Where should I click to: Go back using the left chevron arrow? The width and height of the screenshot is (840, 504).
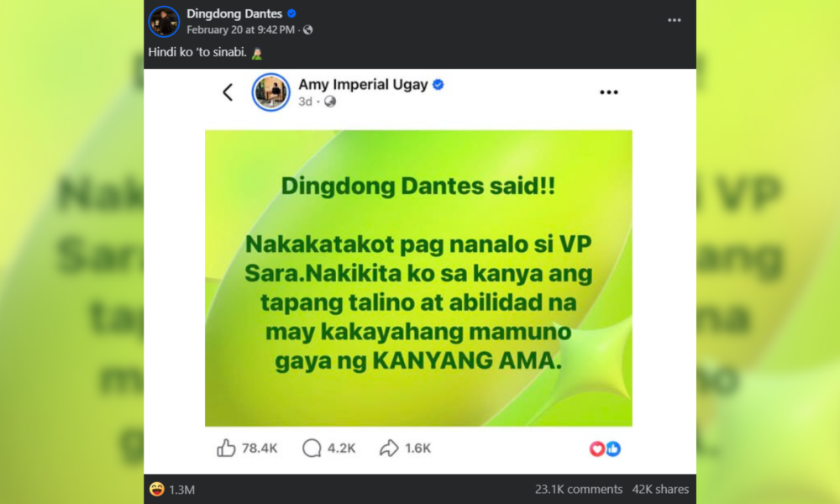click(x=228, y=92)
